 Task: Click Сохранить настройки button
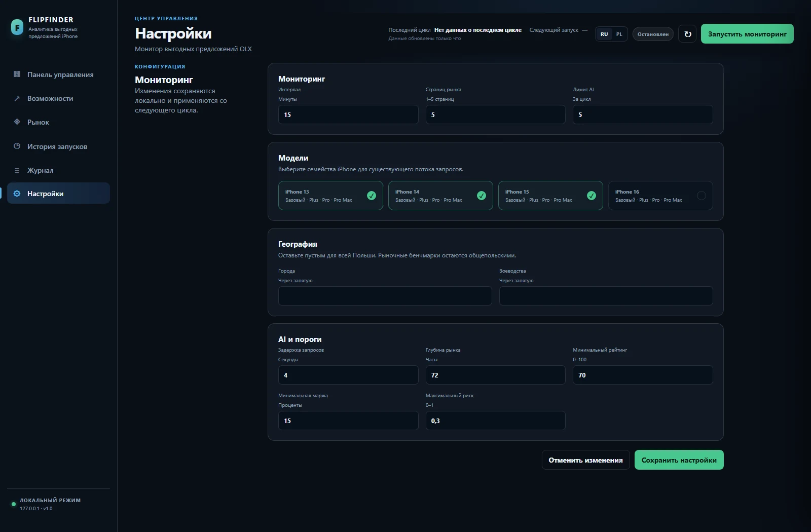[679, 460]
